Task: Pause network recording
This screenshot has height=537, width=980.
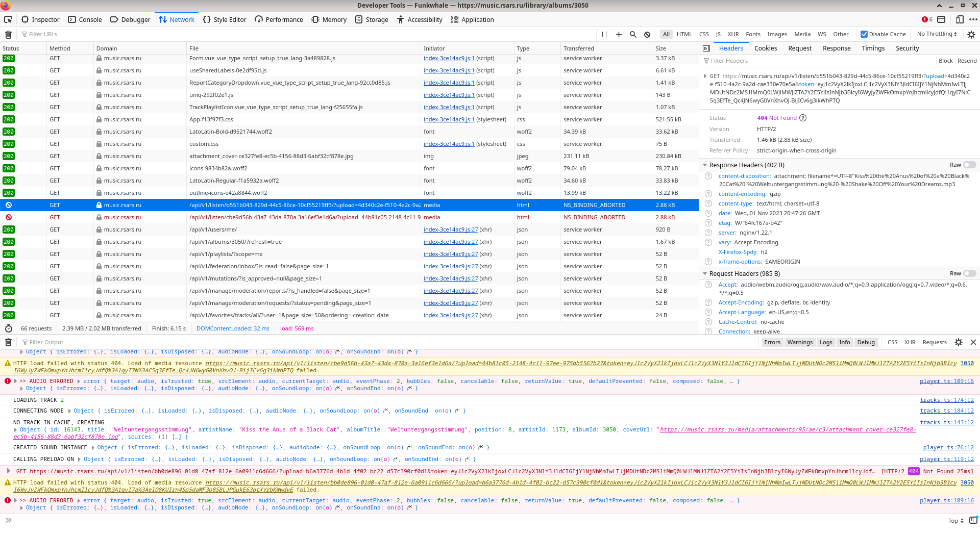Action: (x=604, y=34)
